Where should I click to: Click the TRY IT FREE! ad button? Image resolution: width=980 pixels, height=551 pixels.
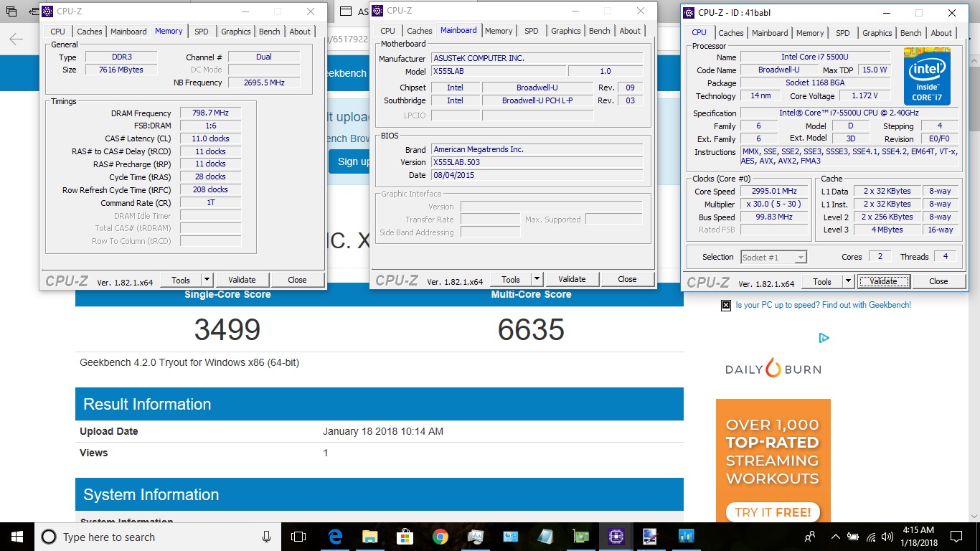[x=773, y=512]
